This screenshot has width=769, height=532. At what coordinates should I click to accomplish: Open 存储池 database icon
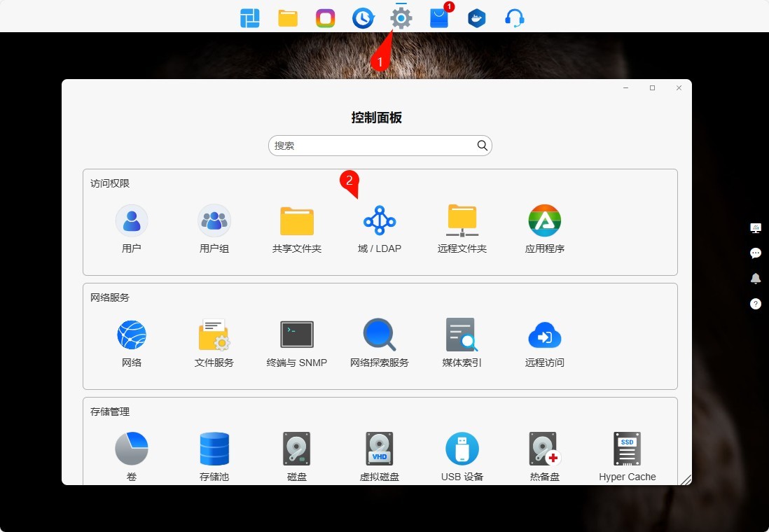(x=214, y=449)
